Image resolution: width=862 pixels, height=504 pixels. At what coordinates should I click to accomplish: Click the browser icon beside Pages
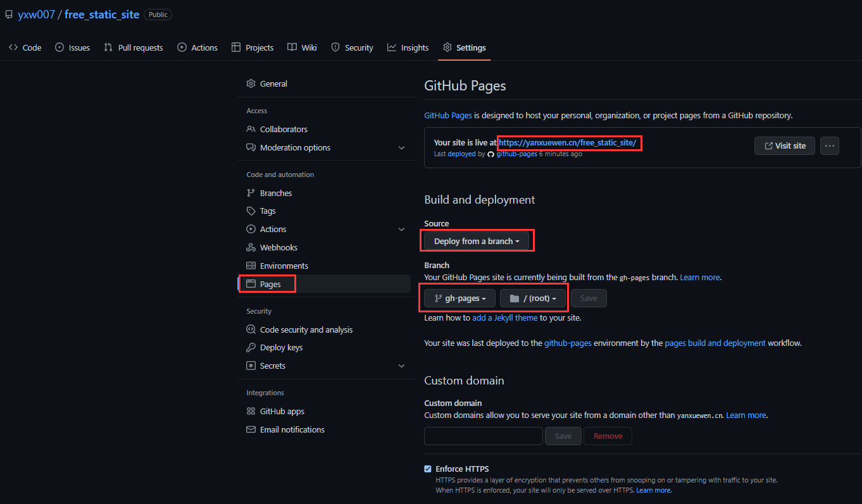(x=251, y=284)
